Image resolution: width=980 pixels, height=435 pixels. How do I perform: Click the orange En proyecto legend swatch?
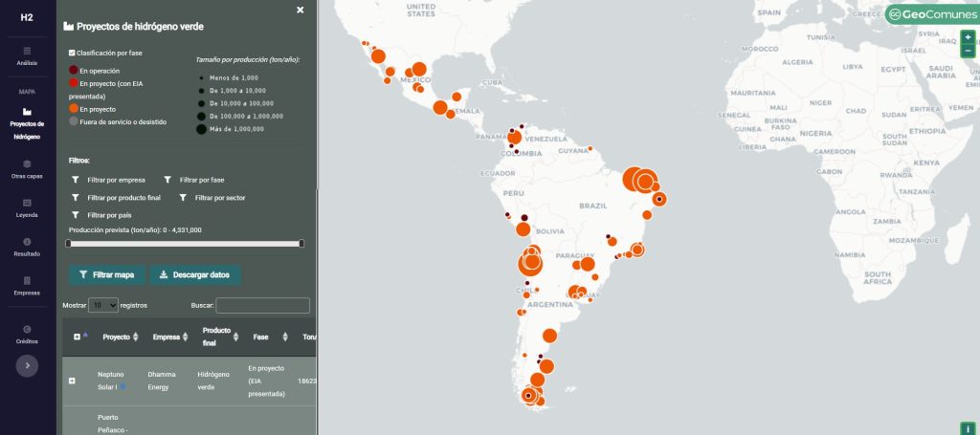pyautogui.click(x=74, y=109)
